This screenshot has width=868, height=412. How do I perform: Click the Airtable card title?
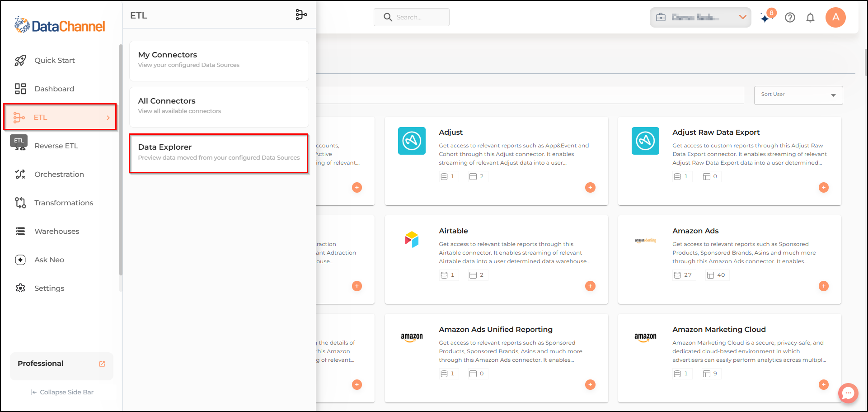pos(453,231)
